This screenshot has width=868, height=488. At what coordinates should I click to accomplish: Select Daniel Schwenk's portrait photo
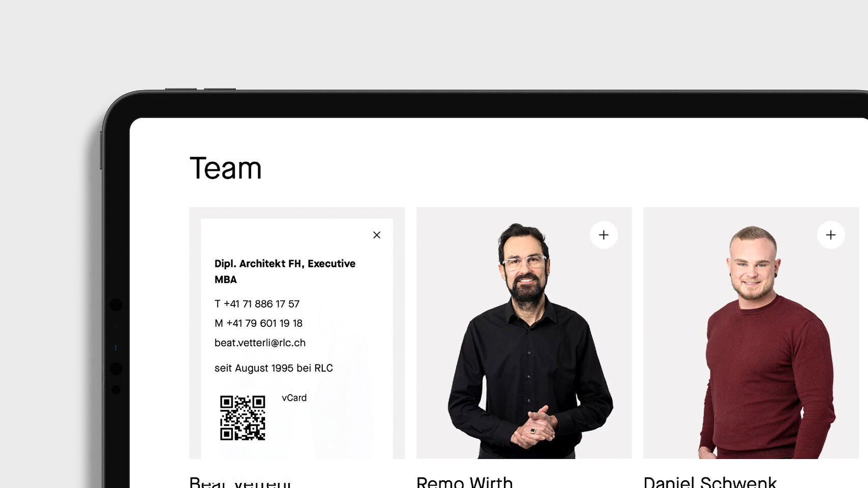(x=751, y=333)
